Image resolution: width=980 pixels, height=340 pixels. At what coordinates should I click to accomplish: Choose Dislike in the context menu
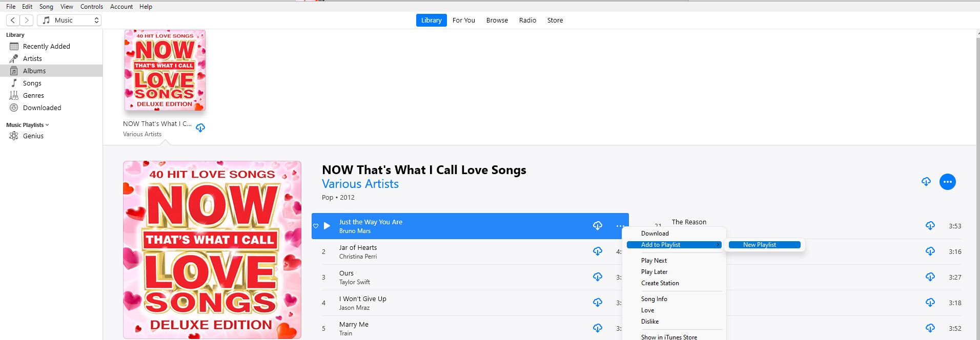pos(674,322)
